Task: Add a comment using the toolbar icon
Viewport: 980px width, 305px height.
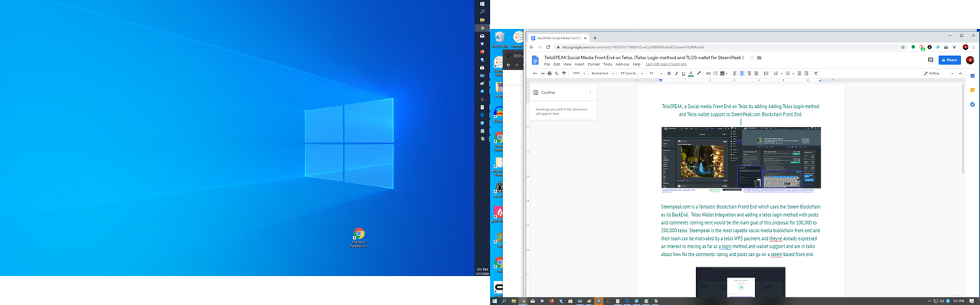Action: click(715, 73)
